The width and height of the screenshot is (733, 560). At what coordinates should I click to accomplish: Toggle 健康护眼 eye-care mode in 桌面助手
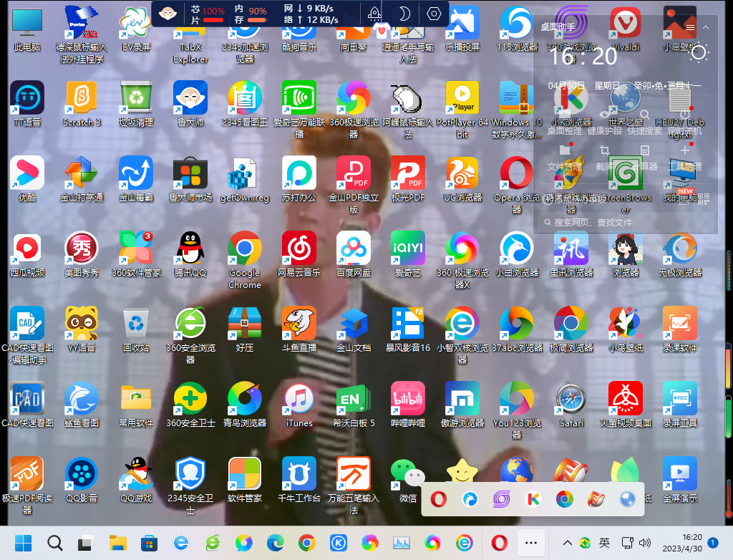(605, 121)
